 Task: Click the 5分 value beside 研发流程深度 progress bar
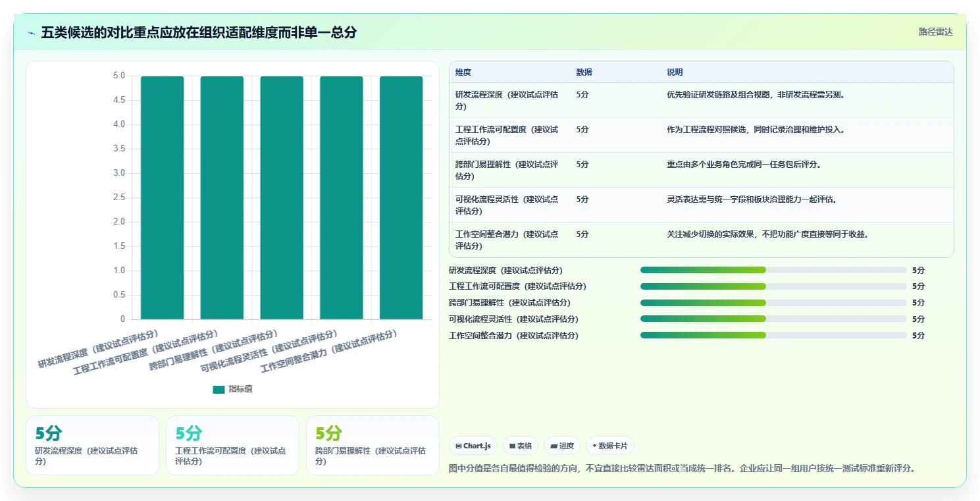pyautogui.click(x=919, y=270)
